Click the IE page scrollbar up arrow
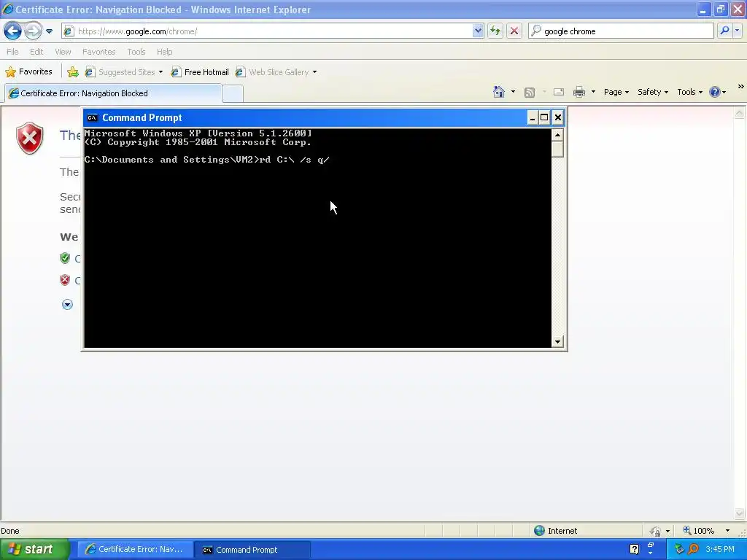 740,113
